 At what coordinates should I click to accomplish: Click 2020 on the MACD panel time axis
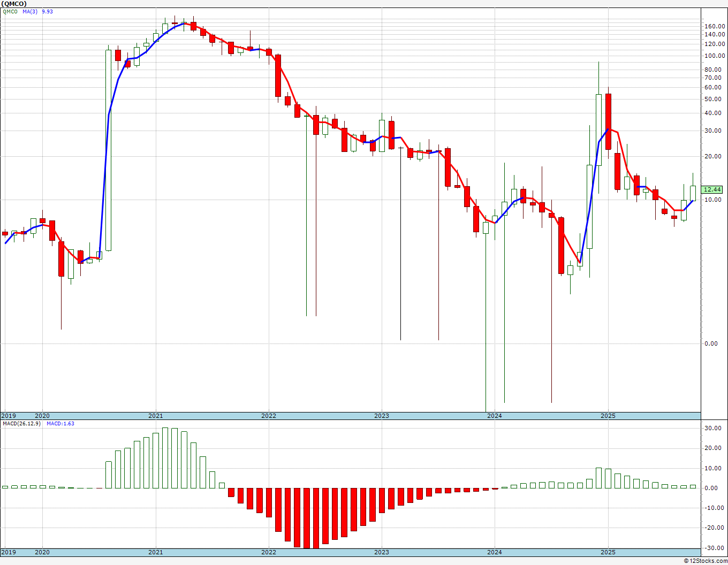coord(42,552)
